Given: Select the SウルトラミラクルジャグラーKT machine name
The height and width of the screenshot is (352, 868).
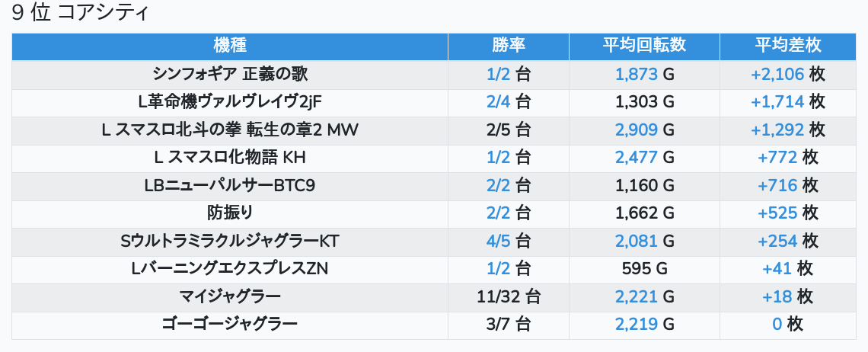Looking at the screenshot, I should pyautogui.click(x=230, y=242).
